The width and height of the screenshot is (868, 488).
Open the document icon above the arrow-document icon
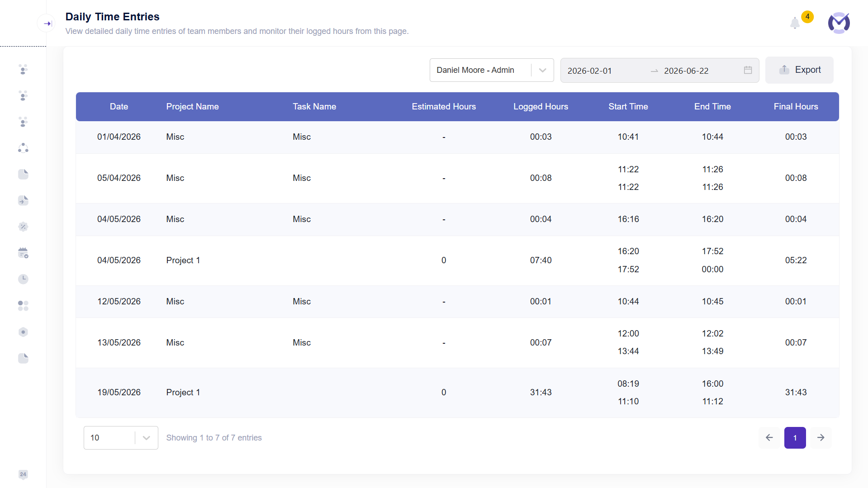(23, 174)
